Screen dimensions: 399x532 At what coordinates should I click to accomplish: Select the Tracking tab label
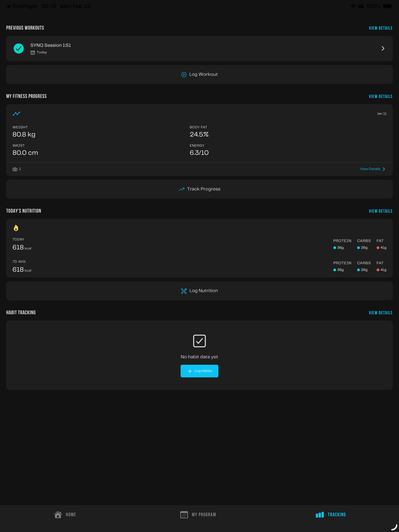(337, 515)
